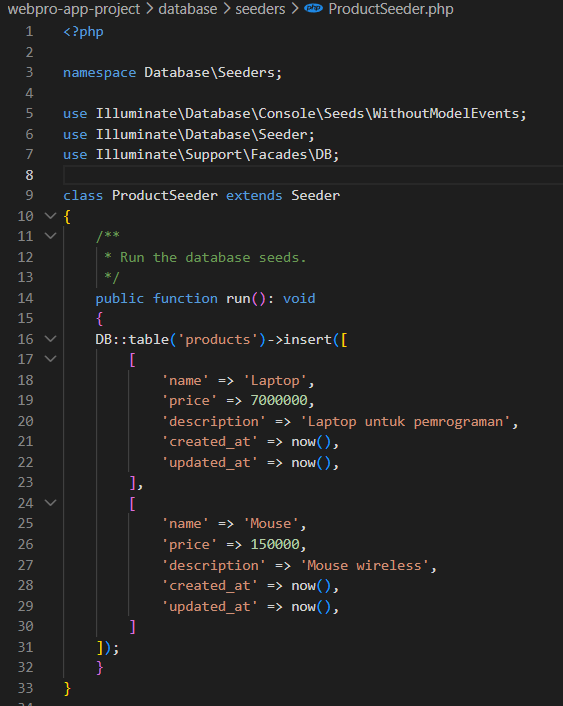Place cursor on the '<?php' opening tag
The width and height of the screenshot is (563, 706).
(83, 32)
